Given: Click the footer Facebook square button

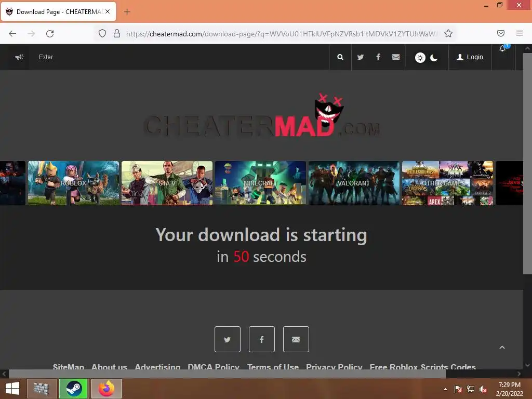Looking at the screenshot, I should coord(262,339).
